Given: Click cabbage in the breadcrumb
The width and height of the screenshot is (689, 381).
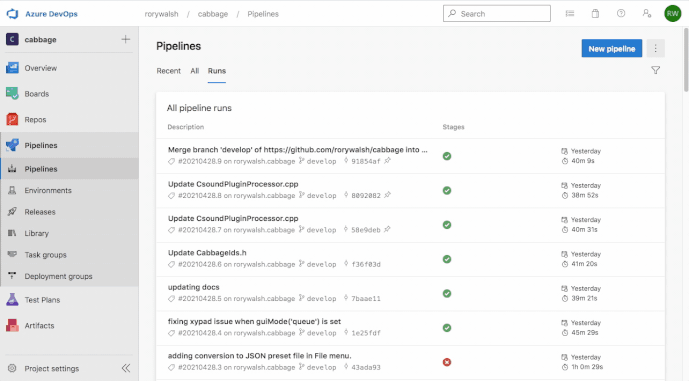Looking at the screenshot, I should pos(213,14).
